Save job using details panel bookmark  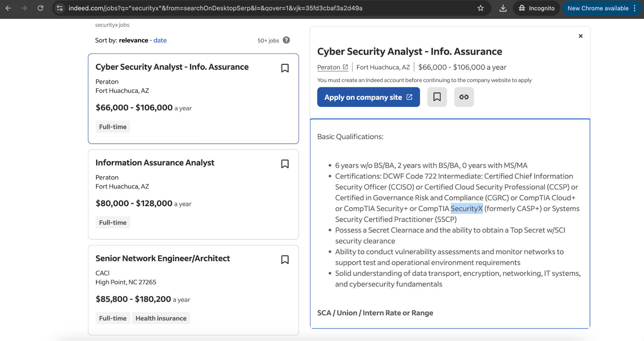[x=437, y=97]
